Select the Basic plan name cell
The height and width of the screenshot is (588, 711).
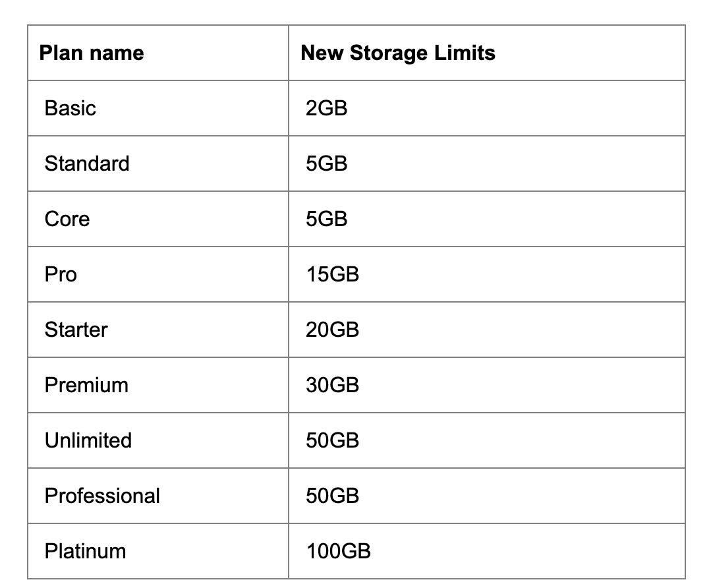(71, 108)
